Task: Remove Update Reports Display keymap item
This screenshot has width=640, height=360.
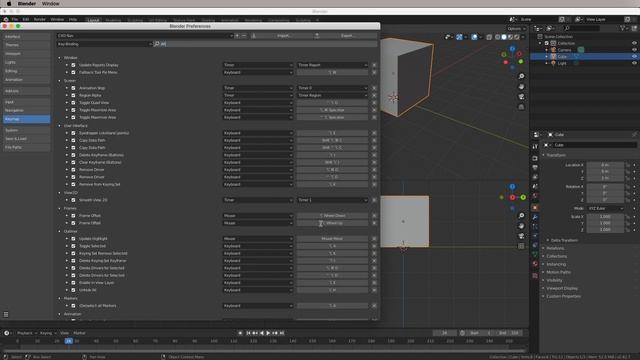Action: coord(374,65)
